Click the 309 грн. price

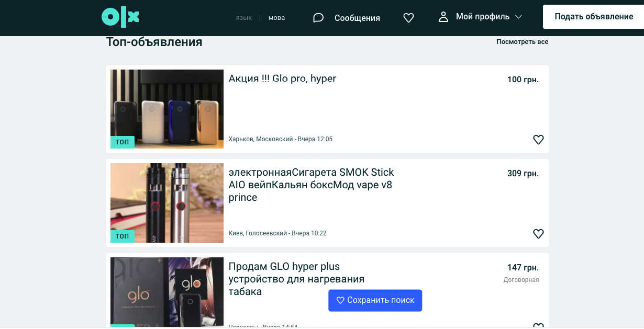pyautogui.click(x=523, y=174)
